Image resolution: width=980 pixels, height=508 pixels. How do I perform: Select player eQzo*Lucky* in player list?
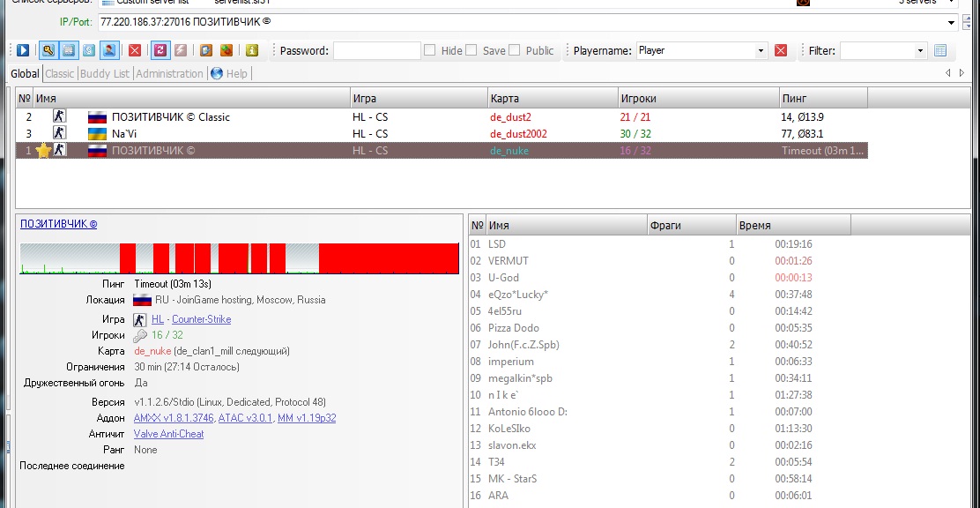[x=659, y=294]
